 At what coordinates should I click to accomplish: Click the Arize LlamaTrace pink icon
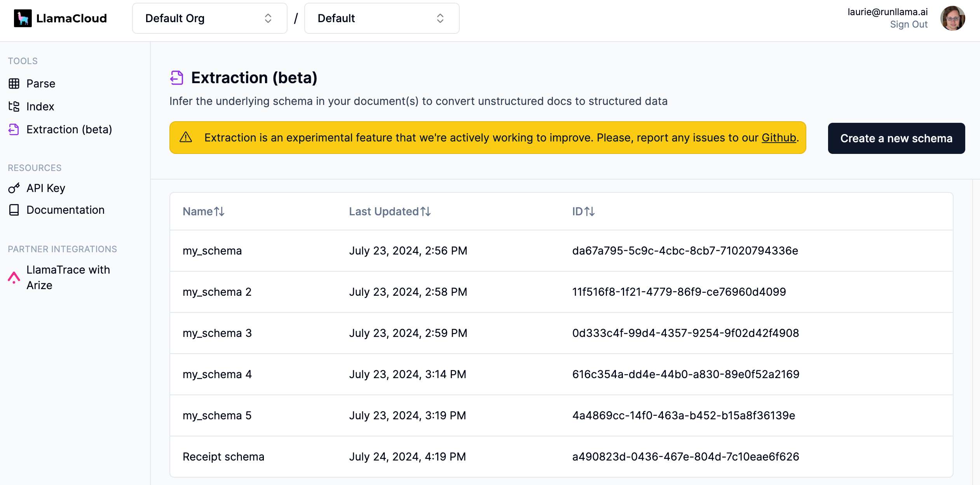(14, 277)
